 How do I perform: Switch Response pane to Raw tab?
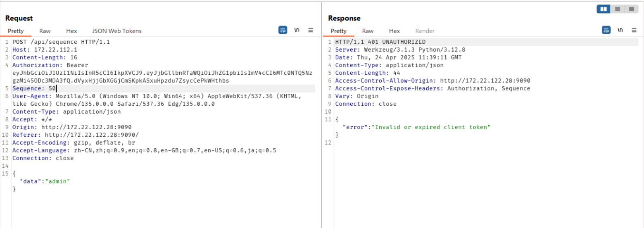click(368, 31)
